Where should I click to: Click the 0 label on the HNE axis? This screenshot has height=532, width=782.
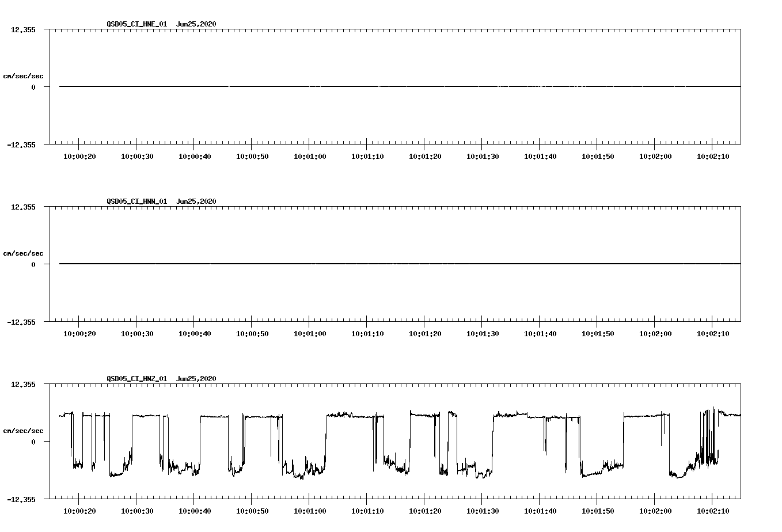pyautogui.click(x=33, y=87)
